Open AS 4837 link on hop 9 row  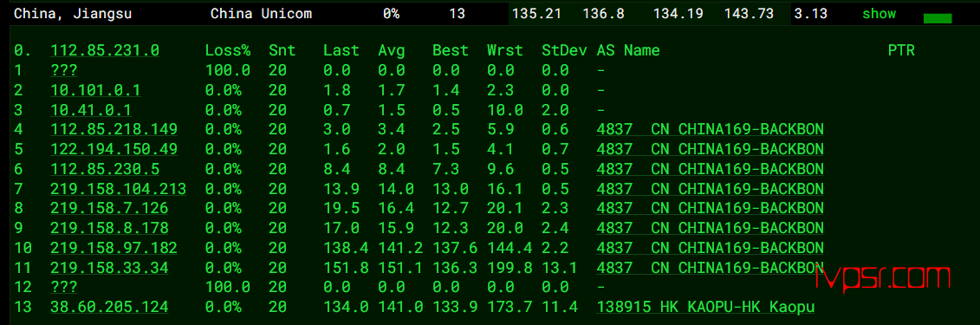pyautogui.click(x=710, y=228)
